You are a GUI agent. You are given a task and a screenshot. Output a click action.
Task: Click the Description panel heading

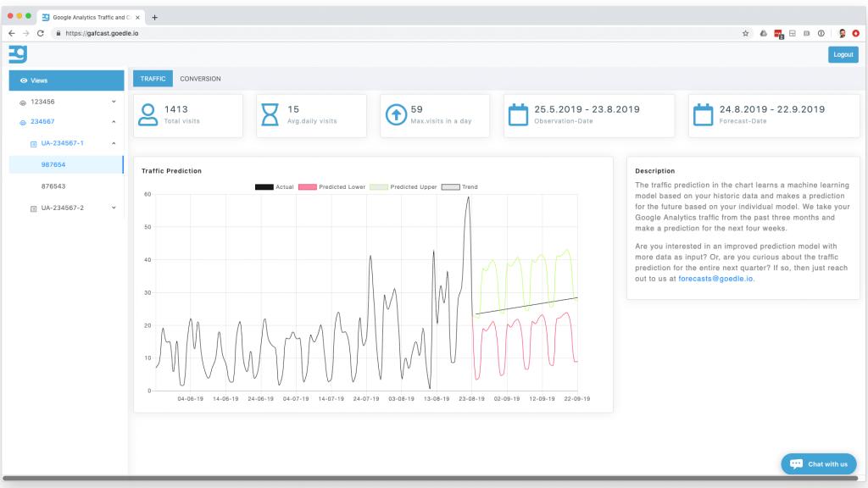[655, 171]
